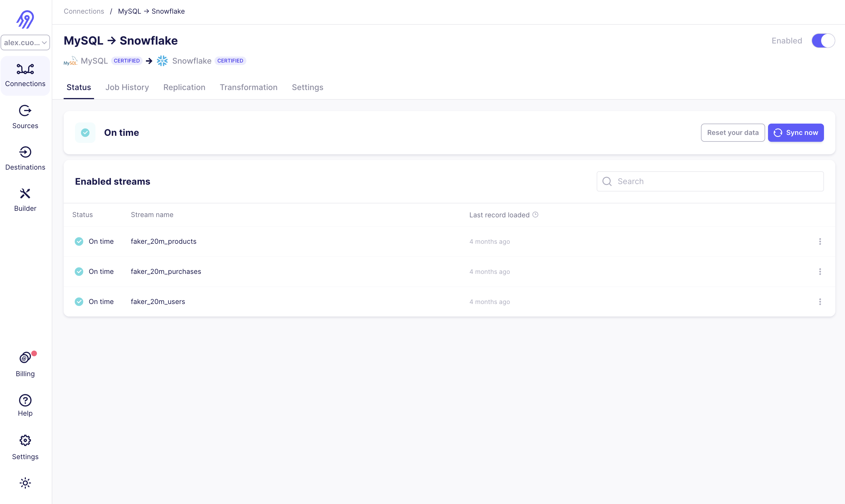This screenshot has width=845, height=504.
Task: Open Destinations from the sidebar
Action: tap(25, 158)
